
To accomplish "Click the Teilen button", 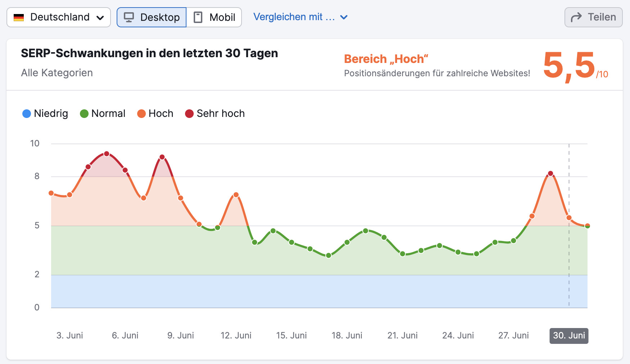I will (x=593, y=17).
